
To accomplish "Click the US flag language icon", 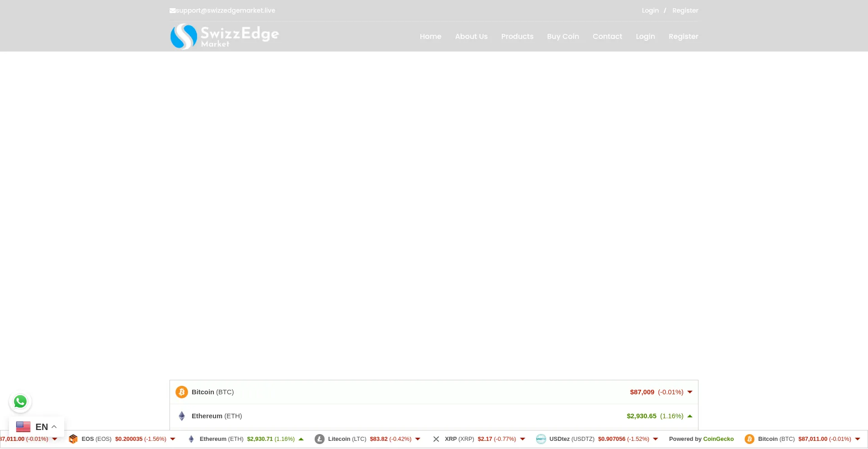I will (x=23, y=427).
